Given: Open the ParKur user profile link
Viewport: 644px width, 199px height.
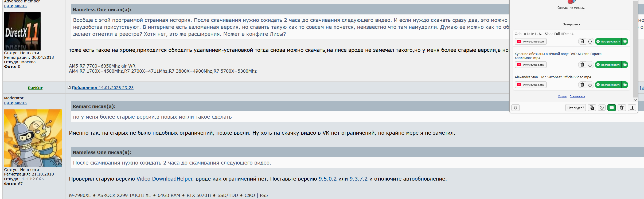Looking at the screenshot, I should pyautogui.click(x=35, y=88).
